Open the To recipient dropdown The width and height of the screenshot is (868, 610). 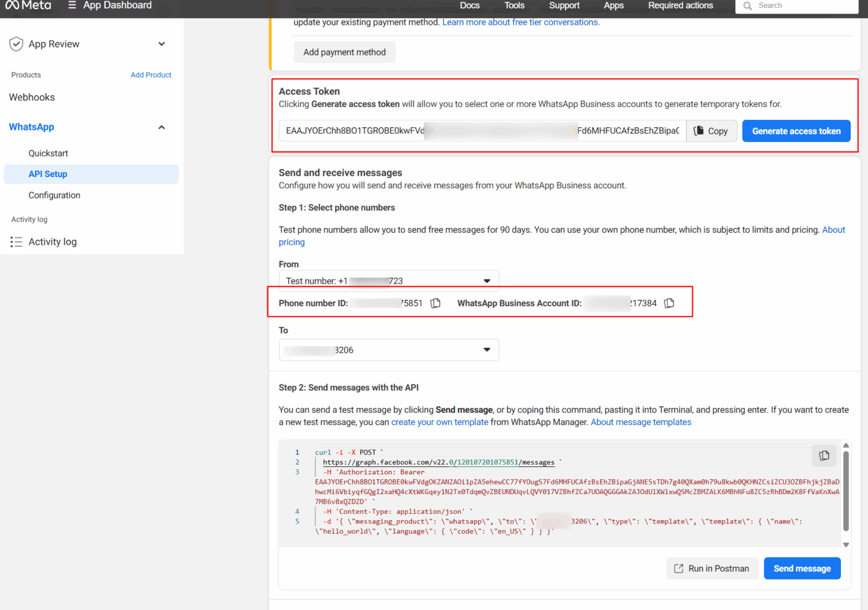click(487, 349)
